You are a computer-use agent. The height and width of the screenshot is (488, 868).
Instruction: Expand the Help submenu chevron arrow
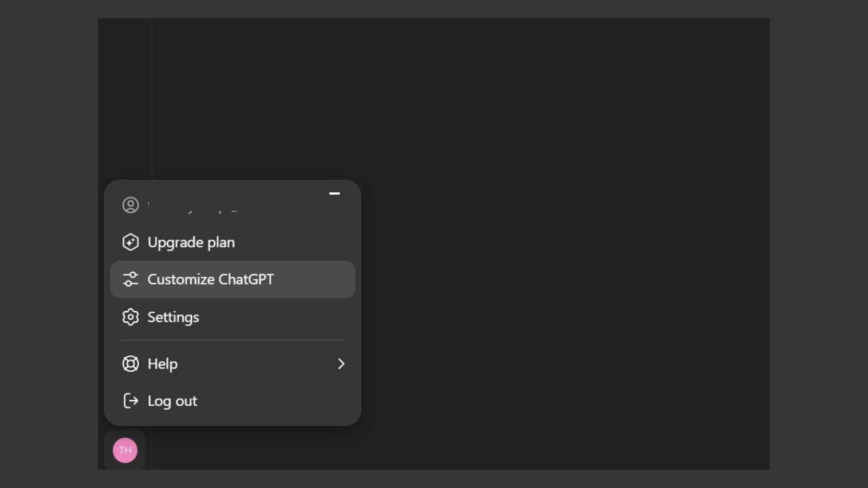341,364
